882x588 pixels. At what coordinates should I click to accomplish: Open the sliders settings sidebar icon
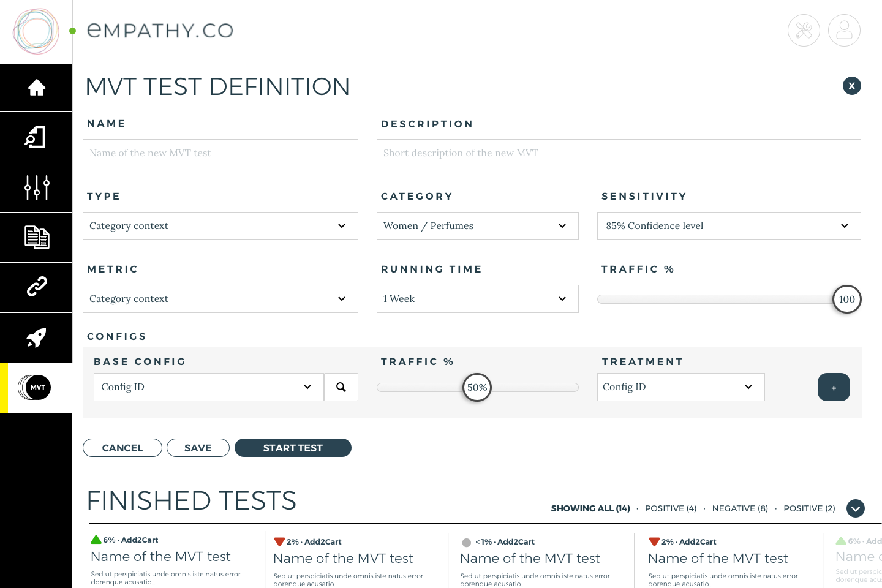36,187
